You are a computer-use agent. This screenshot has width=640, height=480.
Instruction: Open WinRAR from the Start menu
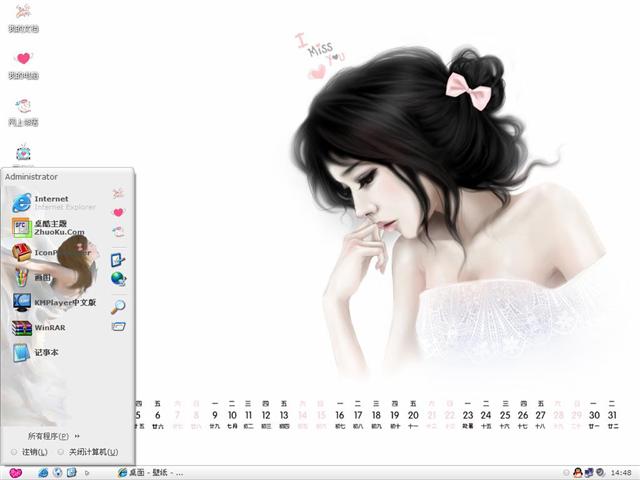pyautogui.click(x=39, y=327)
